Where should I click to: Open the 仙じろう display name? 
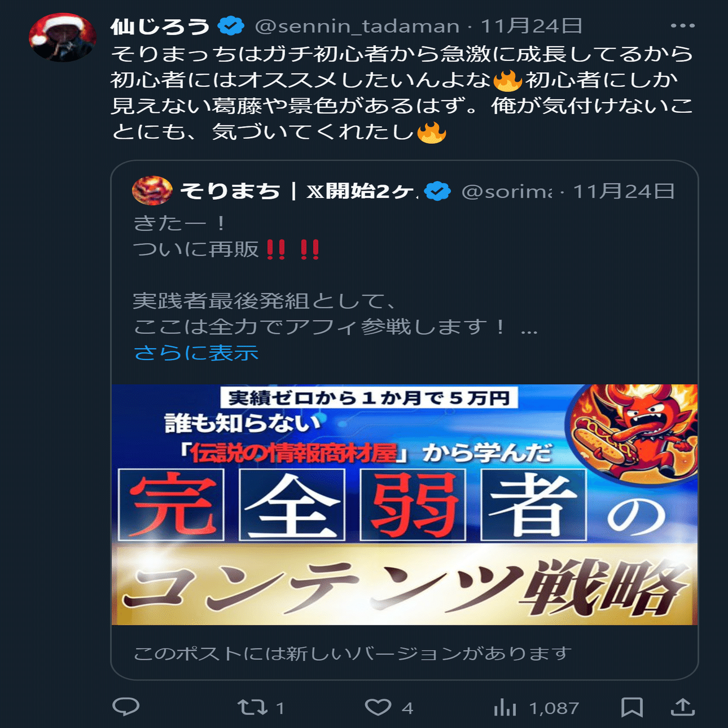click(160, 26)
